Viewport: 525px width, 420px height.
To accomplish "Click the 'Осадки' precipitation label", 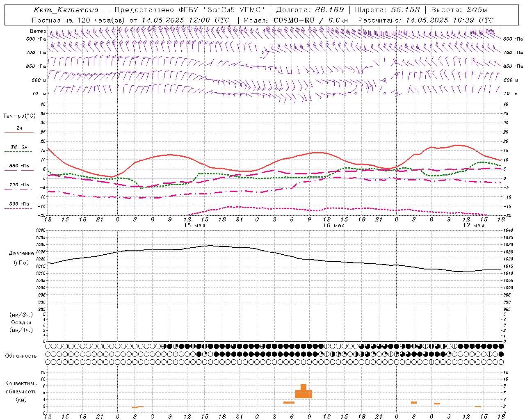I will click(x=21, y=322).
